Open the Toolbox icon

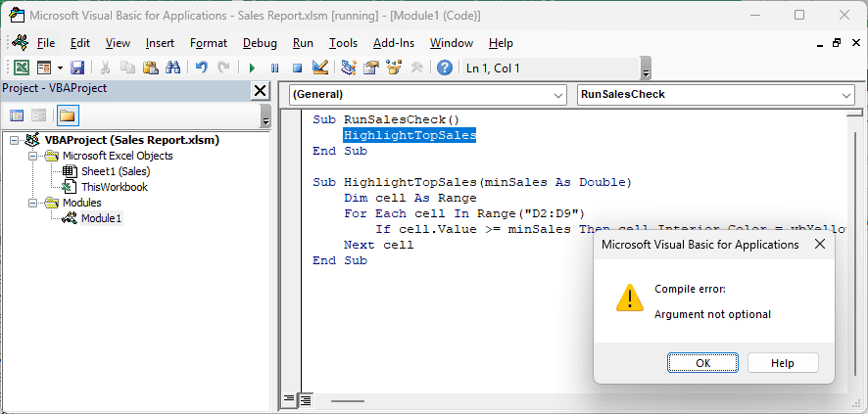coord(416,68)
